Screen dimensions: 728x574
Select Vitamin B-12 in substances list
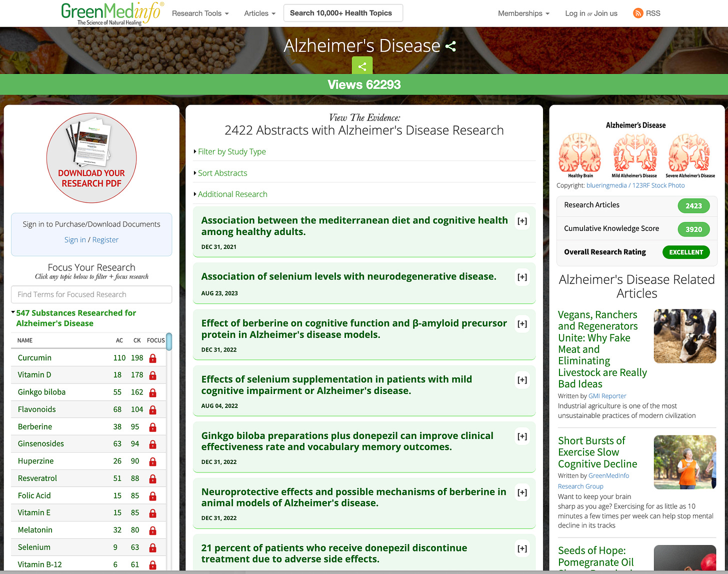(x=40, y=565)
